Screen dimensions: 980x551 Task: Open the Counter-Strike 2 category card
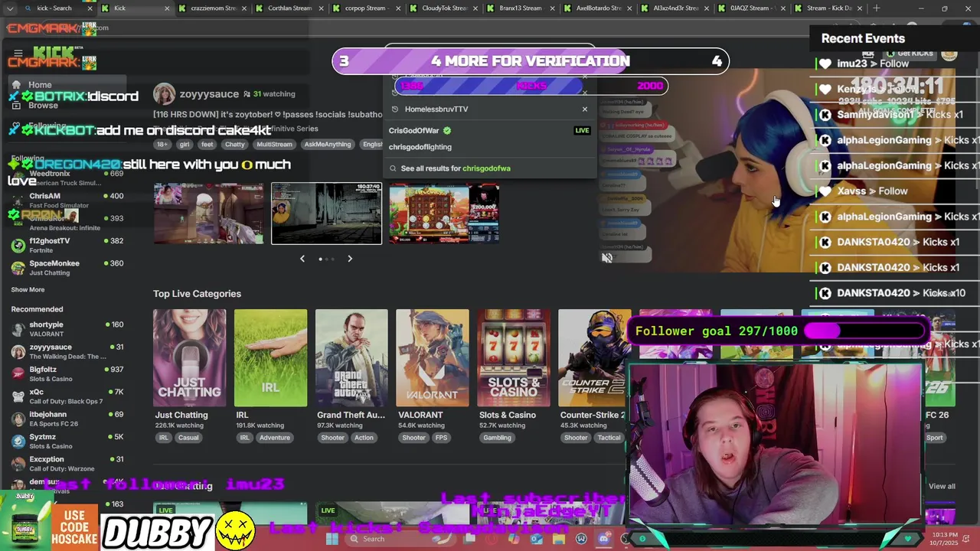594,358
